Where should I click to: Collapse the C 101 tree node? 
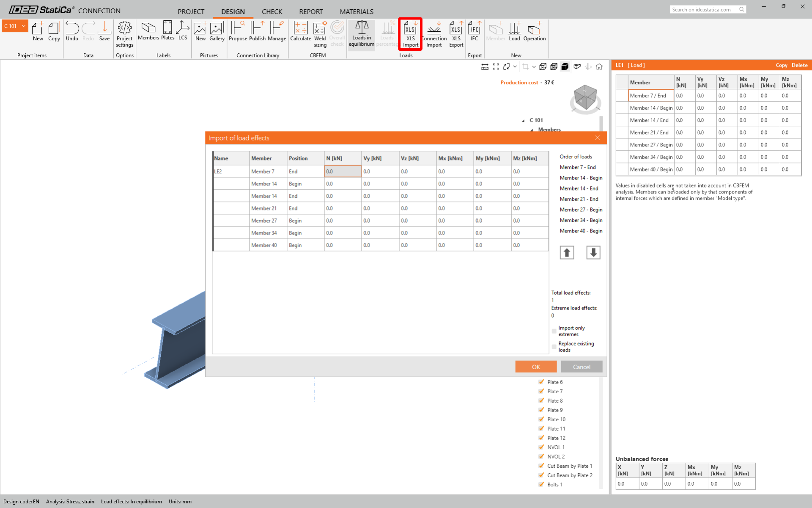(x=523, y=121)
